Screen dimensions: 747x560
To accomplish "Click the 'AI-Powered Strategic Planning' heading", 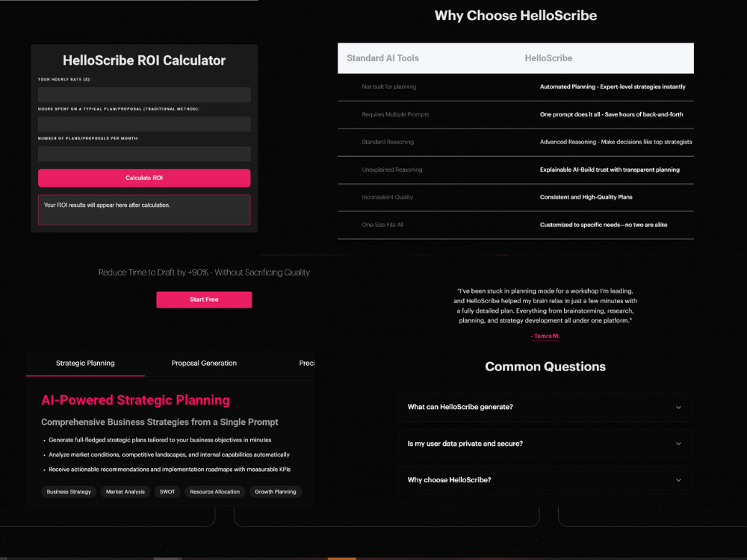I will click(x=135, y=400).
